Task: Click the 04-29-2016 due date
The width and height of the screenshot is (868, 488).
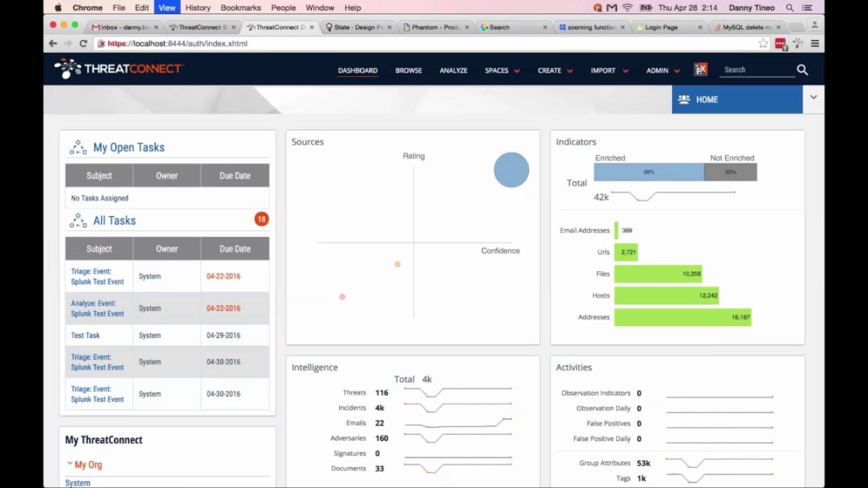Action: tap(223, 335)
